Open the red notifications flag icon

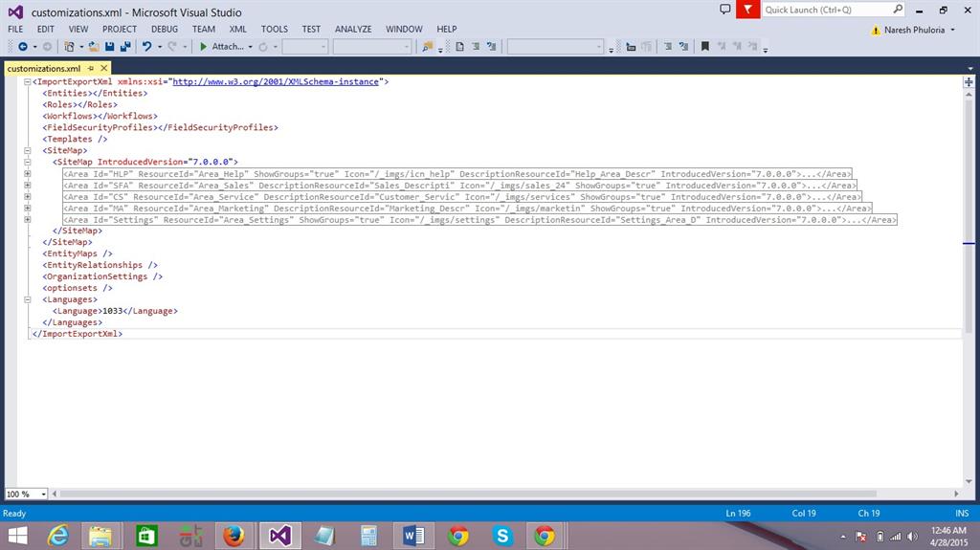[748, 10]
